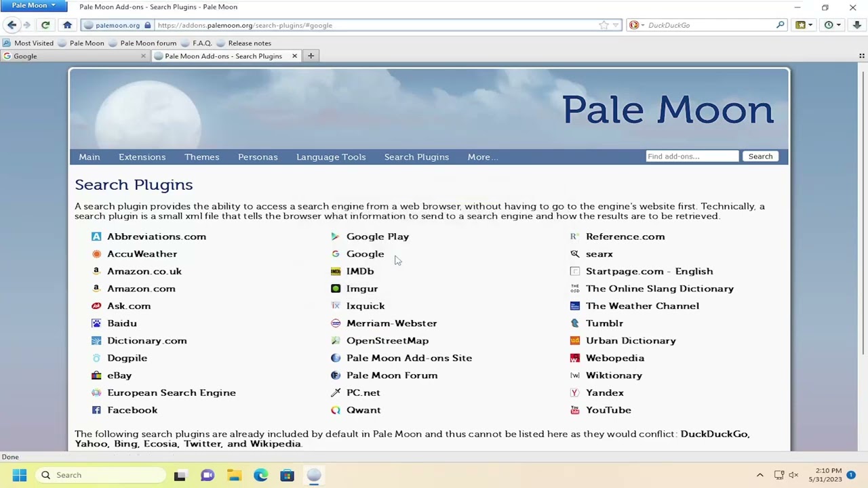Open a new tab with plus button
Viewport: 868px width, 488px height.
pyautogui.click(x=311, y=56)
